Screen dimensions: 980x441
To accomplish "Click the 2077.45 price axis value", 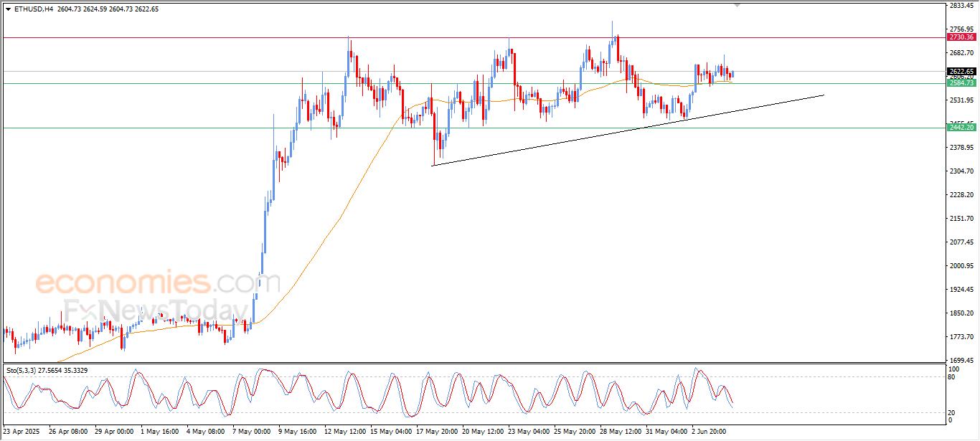I will (x=961, y=242).
